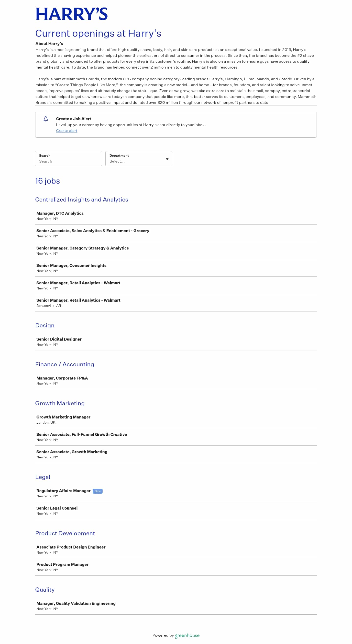Open the London Growth Marketing Manager job
The width and height of the screenshot is (352, 644).
pyautogui.click(x=176, y=419)
